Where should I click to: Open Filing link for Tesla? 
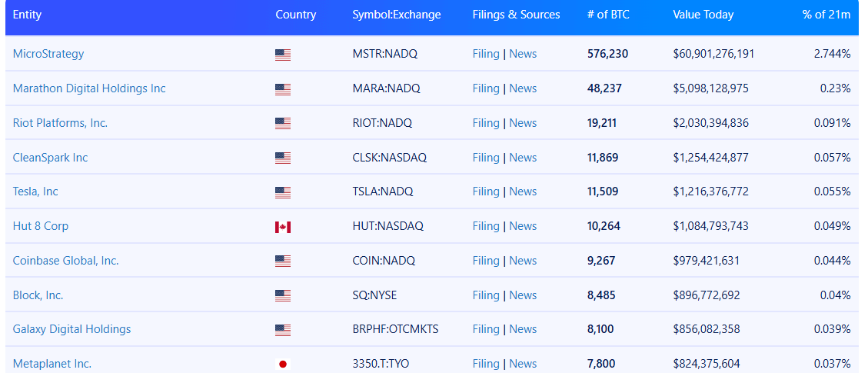pos(486,191)
